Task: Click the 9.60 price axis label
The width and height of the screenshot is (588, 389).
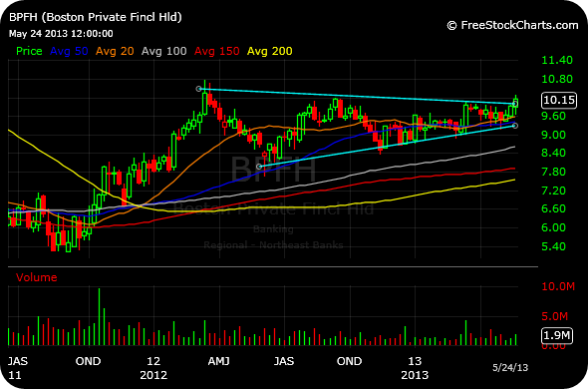Action: (553, 116)
